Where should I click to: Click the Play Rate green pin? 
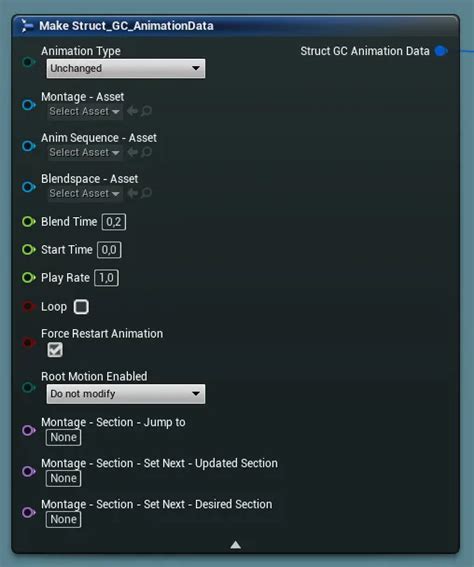[x=29, y=278]
